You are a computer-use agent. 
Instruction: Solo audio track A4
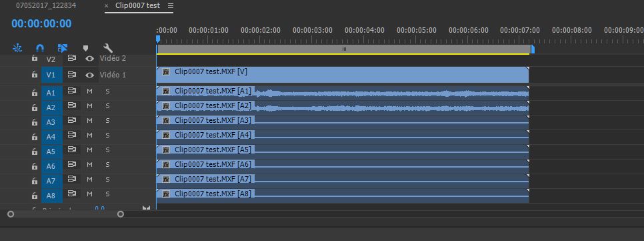click(x=107, y=136)
